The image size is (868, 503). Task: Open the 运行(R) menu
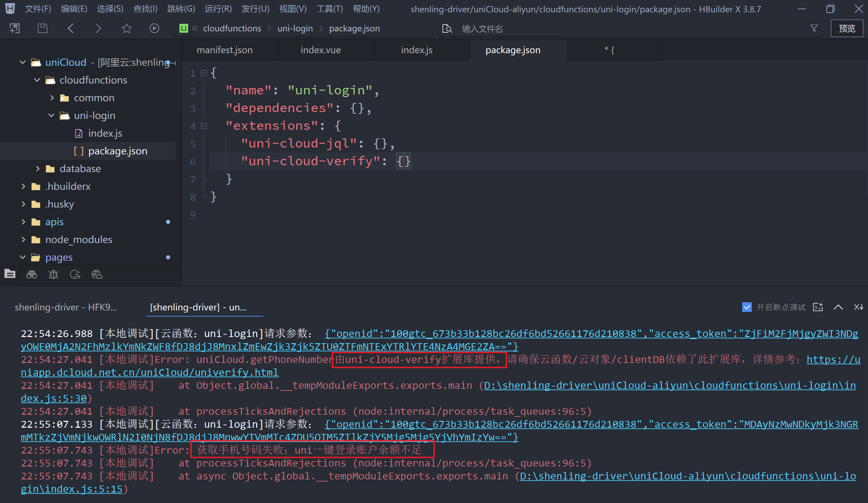pos(218,9)
